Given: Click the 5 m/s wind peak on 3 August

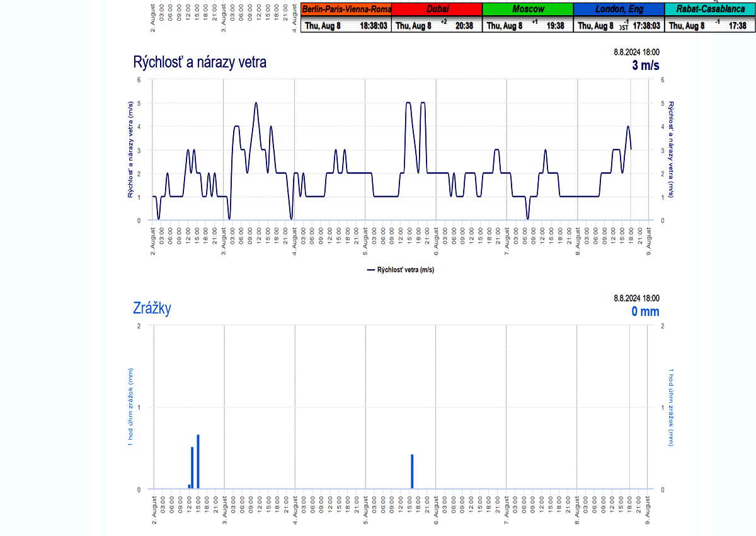Looking at the screenshot, I should coord(256,103).
